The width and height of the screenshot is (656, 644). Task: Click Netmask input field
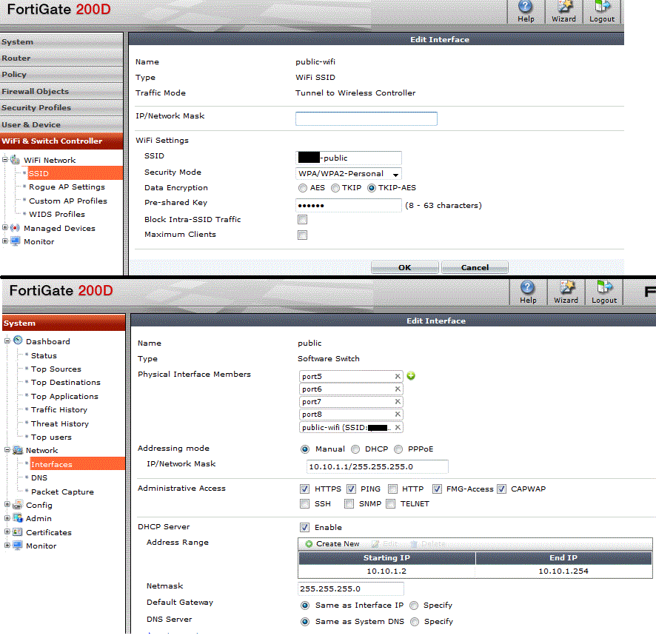pyautogui.click(x=351, y=588)
